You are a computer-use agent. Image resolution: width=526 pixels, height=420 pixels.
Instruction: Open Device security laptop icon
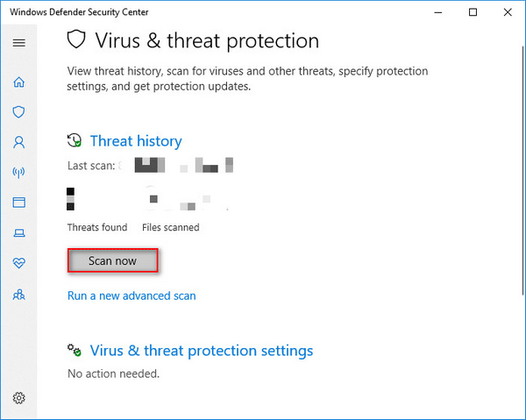[x=18, y=233]
